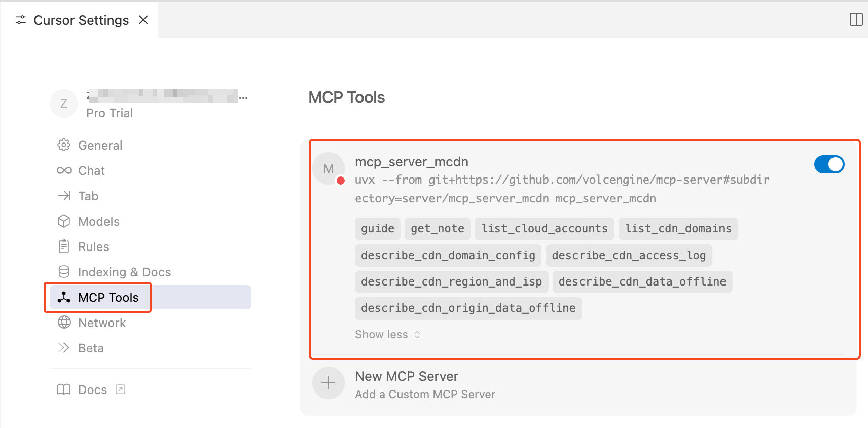Image resolution: width=868 pixels, height=428 pixels.
Task: Open the Beta settings section
Action: [x=150, y=348]
